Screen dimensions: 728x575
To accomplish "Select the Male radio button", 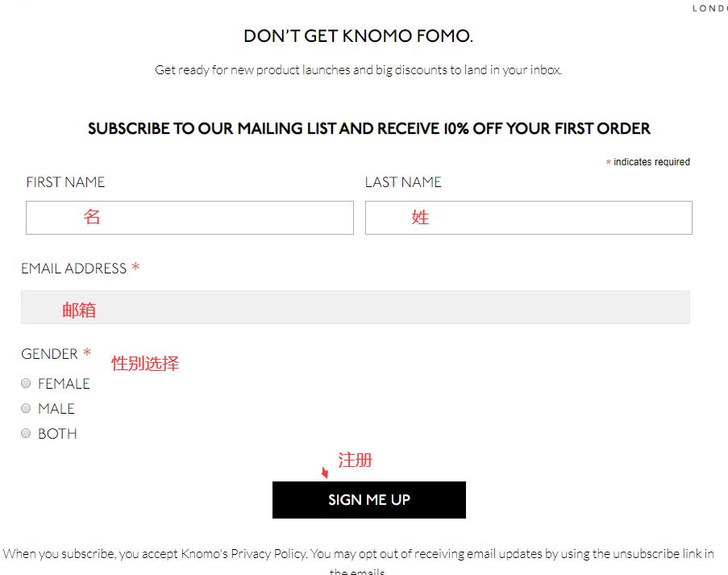I will [x=26, y=408].
